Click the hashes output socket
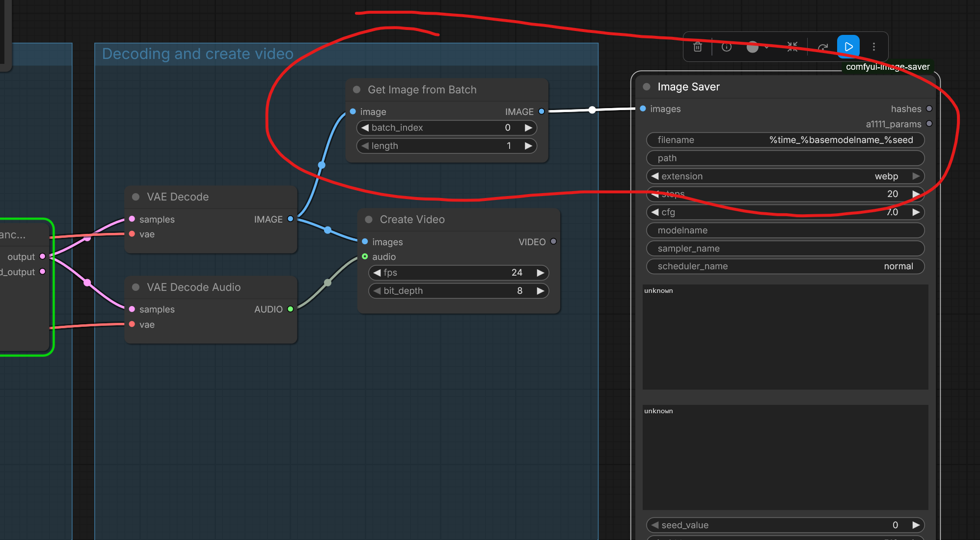The height and width of the screenshot is (540, 980). pyautogui.click(x=929, y=109)
